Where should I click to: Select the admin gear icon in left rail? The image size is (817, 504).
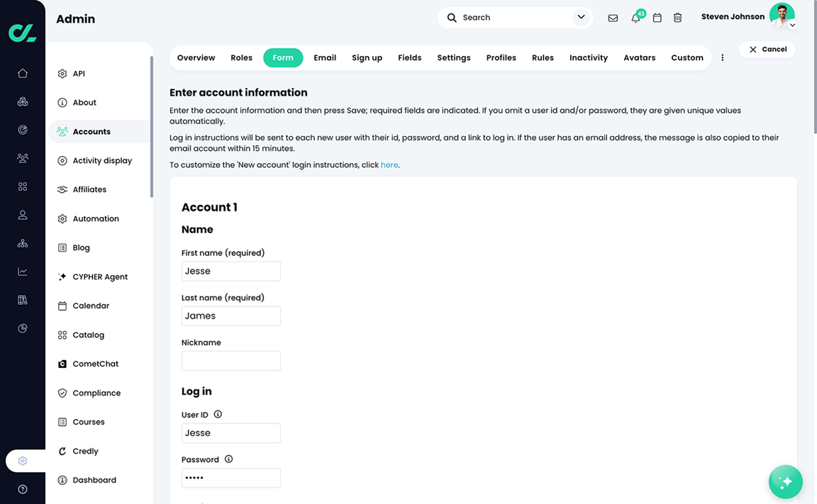coord(23,461)
